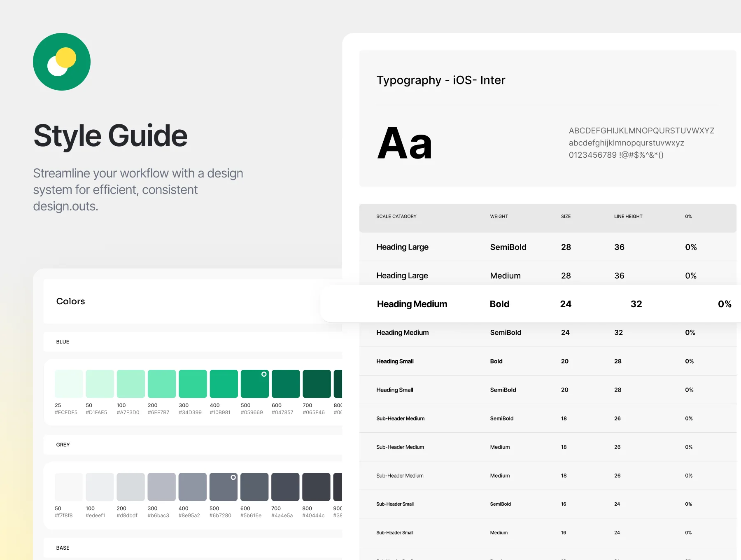741x560 pixels.
Task: Click the "#5b616e" hex code
Action: [251, 516]
